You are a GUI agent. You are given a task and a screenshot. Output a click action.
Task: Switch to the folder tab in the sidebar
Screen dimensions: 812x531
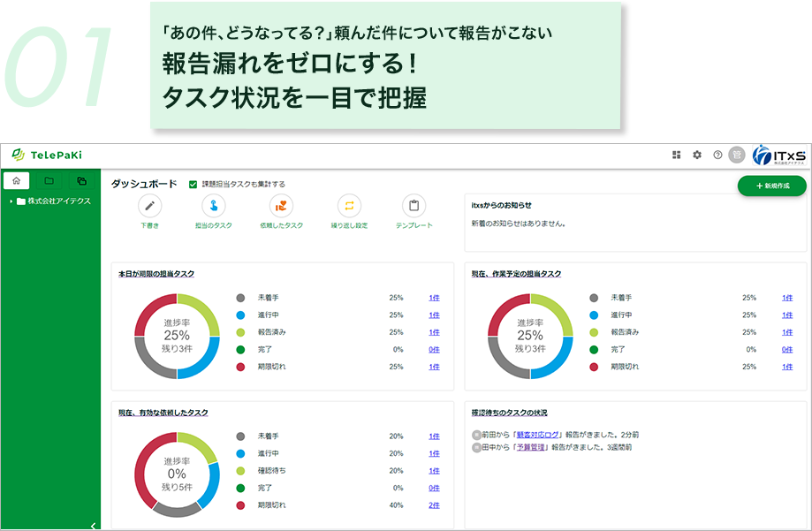click(49, 179)
